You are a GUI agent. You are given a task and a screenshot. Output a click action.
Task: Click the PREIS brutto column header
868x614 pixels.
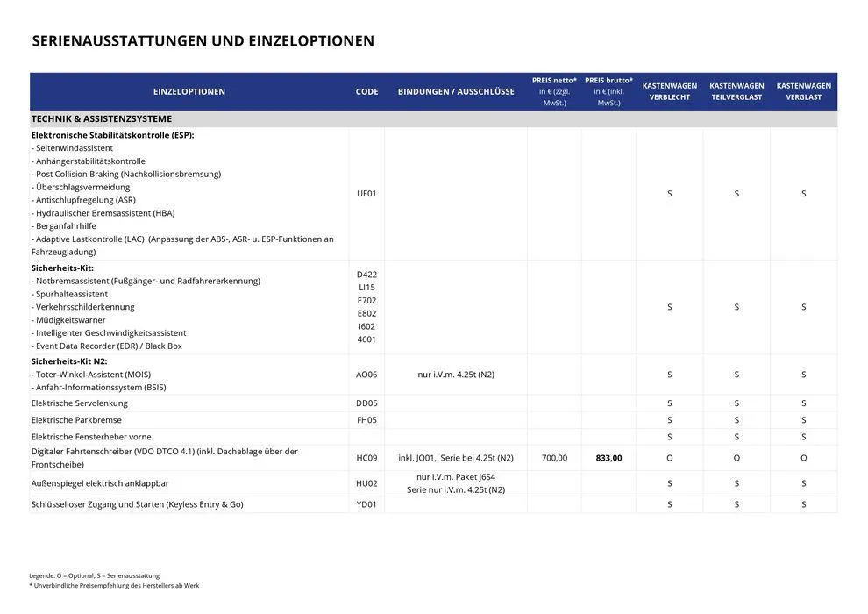(x=608, y=91)
